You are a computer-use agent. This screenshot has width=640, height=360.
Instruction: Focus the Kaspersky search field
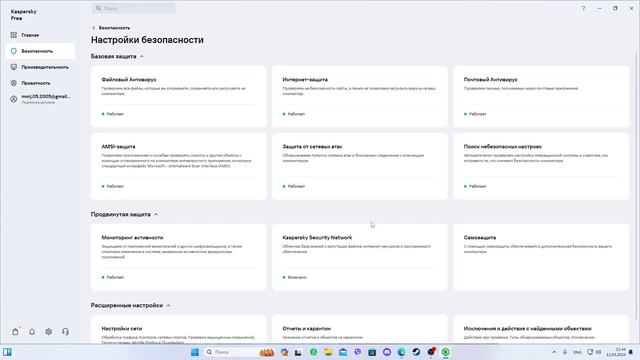pyautogui.click(x=133, y=8)
